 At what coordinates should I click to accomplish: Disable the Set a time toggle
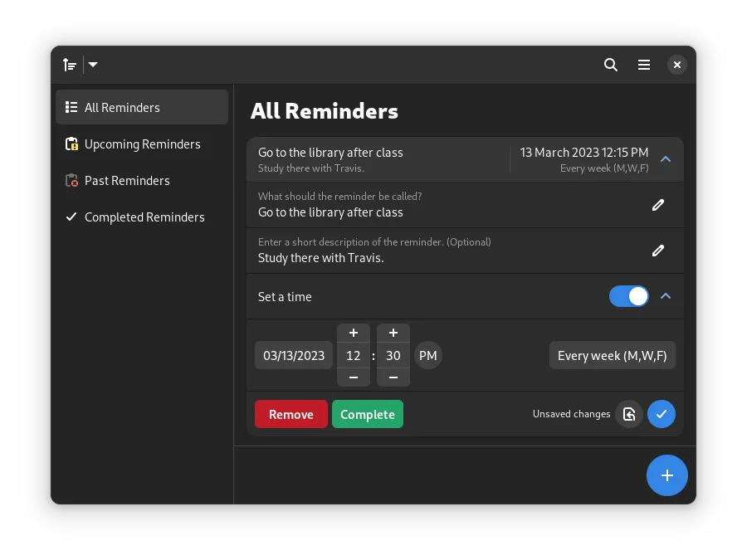pos(628,296)
